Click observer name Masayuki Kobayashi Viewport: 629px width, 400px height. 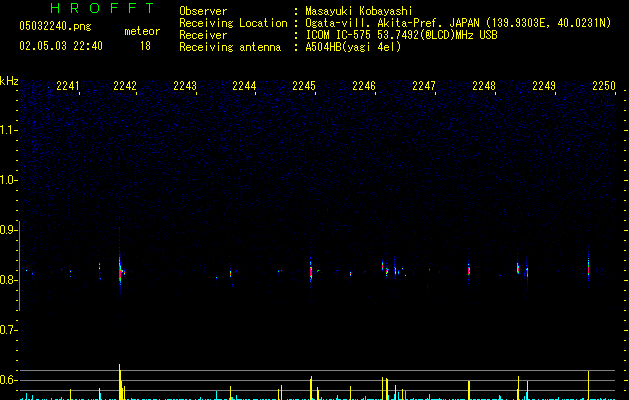(359, 11)
